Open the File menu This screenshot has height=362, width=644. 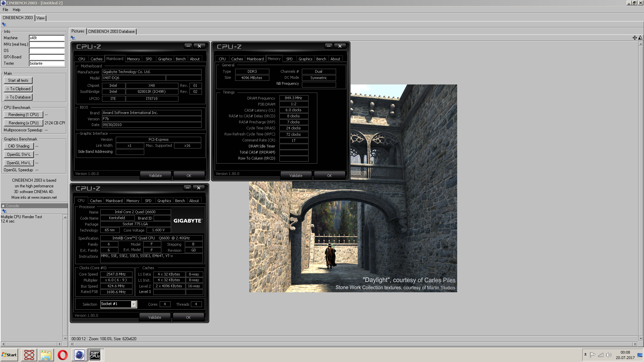[x=5, y=10]
